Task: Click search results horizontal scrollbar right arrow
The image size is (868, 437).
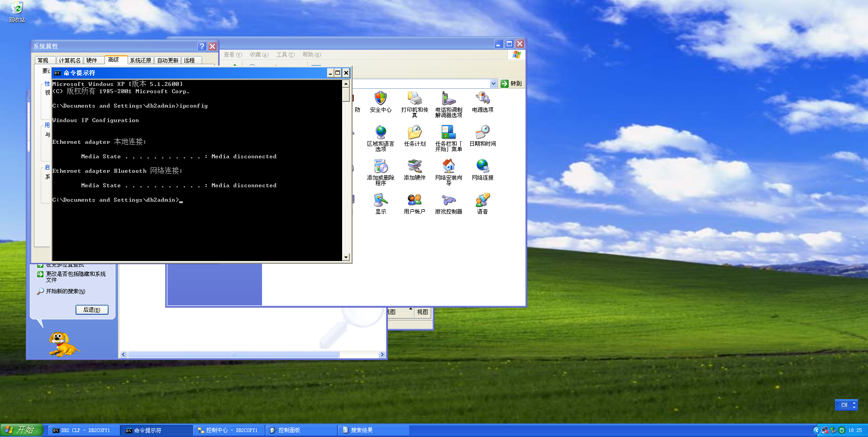Action: (382, 355)
